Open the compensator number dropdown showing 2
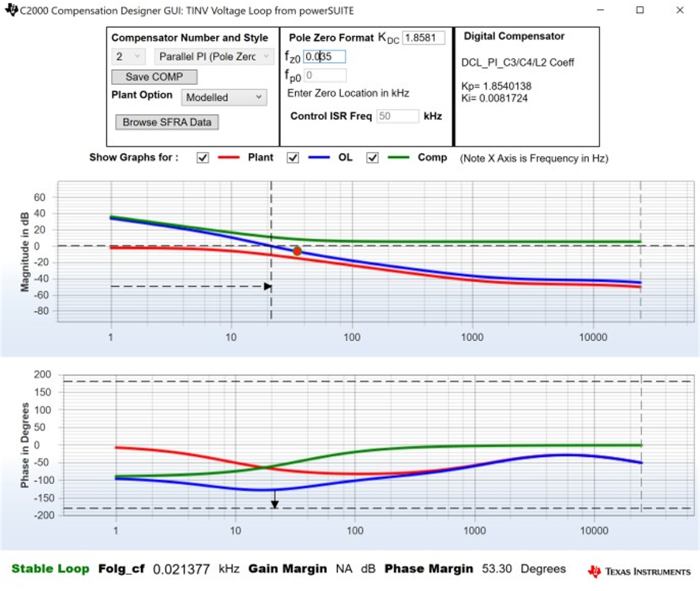Screen dimensions: 700x591 tap(128, 57)
